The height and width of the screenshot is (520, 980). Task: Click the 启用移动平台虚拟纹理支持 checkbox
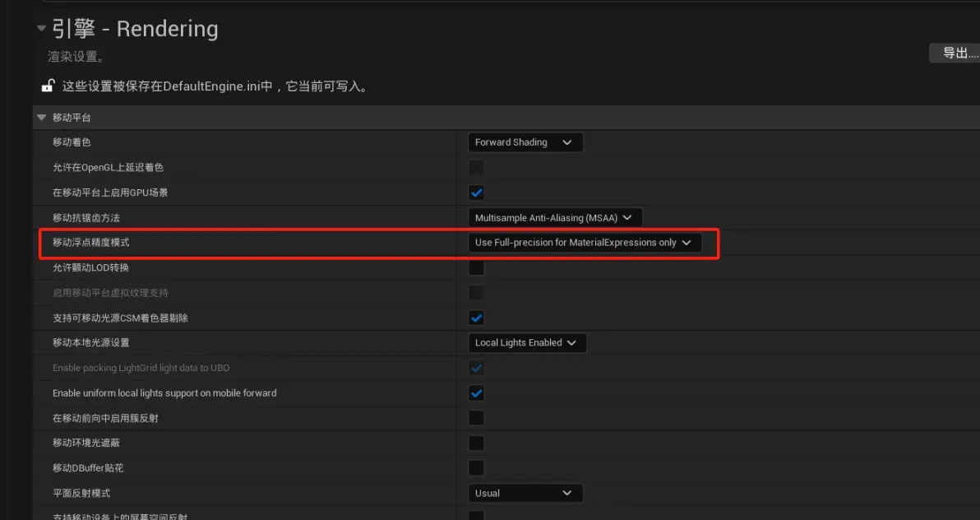coord(476,293)
